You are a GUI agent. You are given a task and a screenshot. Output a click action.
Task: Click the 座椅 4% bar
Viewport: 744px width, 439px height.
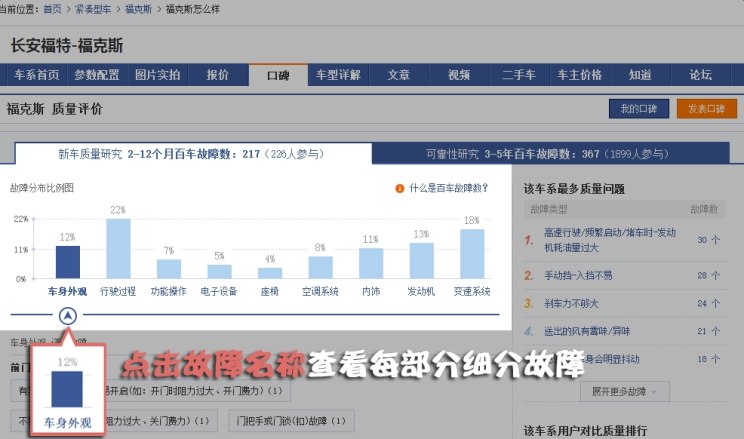pos(270,273)
